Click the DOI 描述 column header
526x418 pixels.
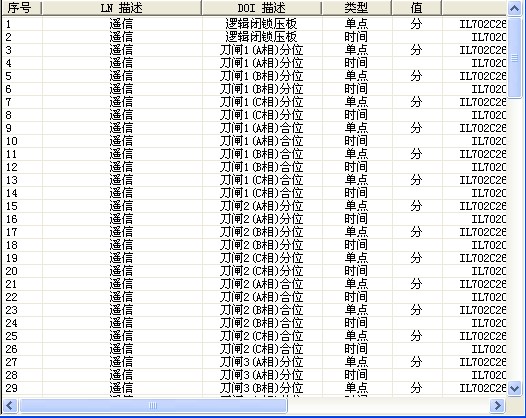(262, 8)
